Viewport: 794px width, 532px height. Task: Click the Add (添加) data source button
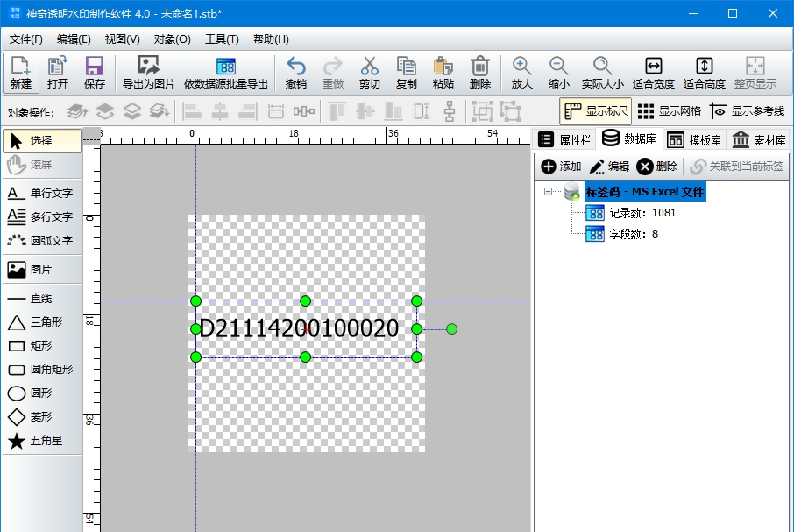(561, 167)
